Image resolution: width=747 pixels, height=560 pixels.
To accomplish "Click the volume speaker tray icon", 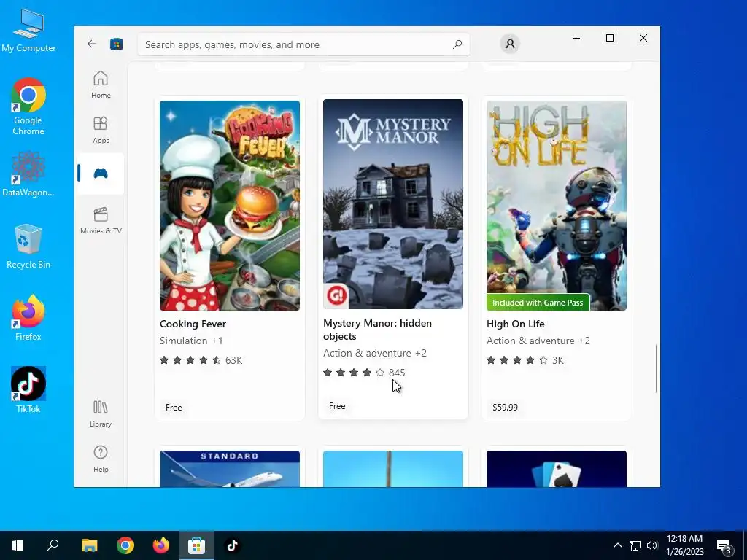I will point(652,545).
